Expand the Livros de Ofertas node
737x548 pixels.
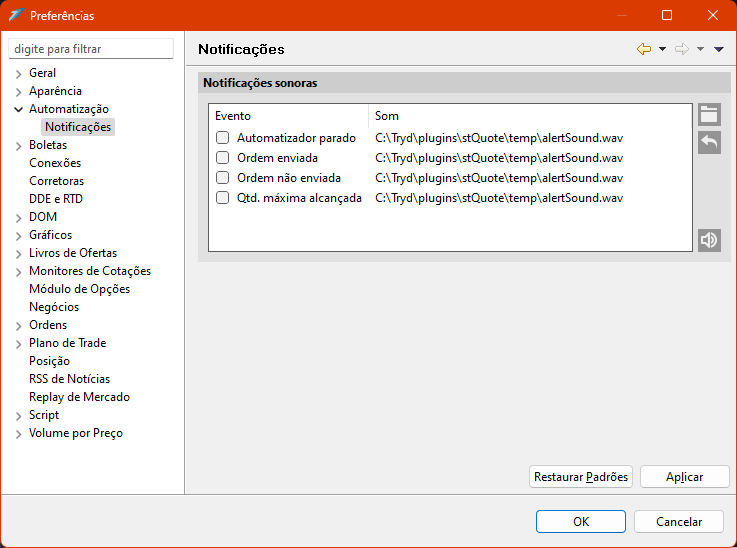[18, 254]
